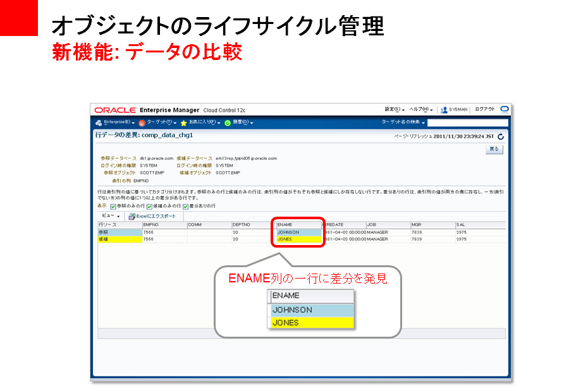Screen dimensions: 588x391
Task: Click the SYSMAN user icon
Action: pyautogui.click(x=444, y=110)
